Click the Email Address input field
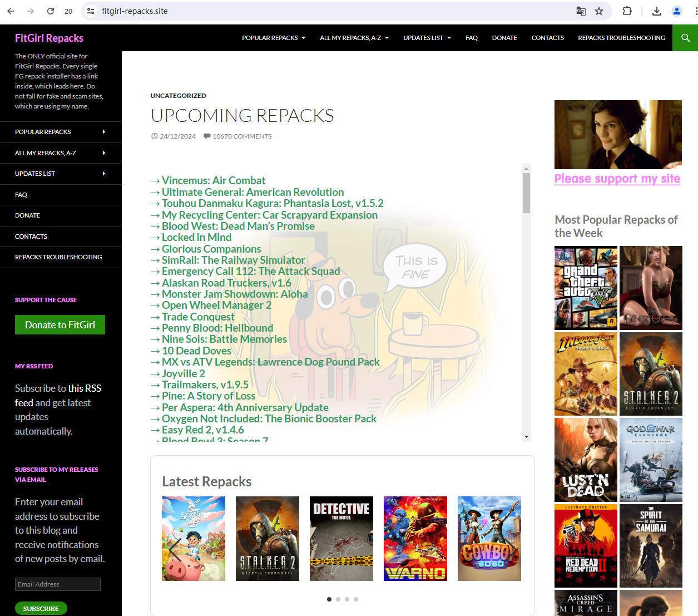The height and width of the screenshot is (616, 698). pyautogui.click(x=58, y=584)
